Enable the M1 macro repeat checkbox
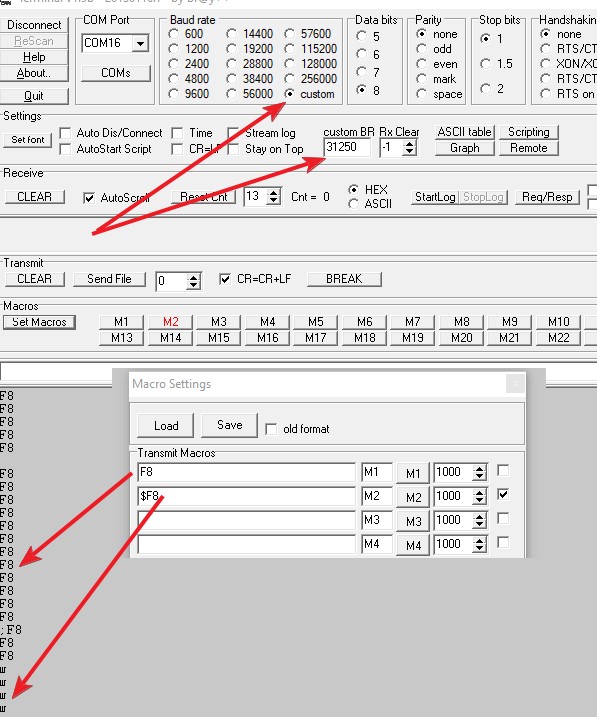The image size is (597, 717). [503, 471]
